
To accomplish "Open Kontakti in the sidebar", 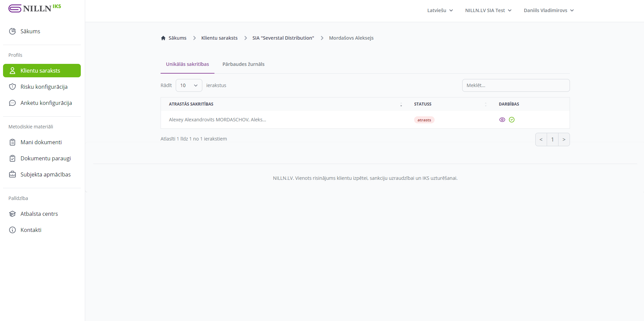I will pyautogui.click(x=42, y=230).
